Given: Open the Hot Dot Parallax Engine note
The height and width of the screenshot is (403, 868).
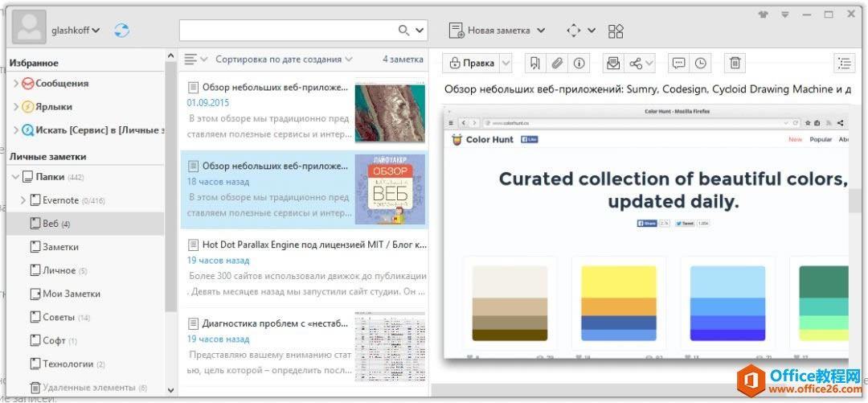Looking at the screenshot, I should 304,269.
